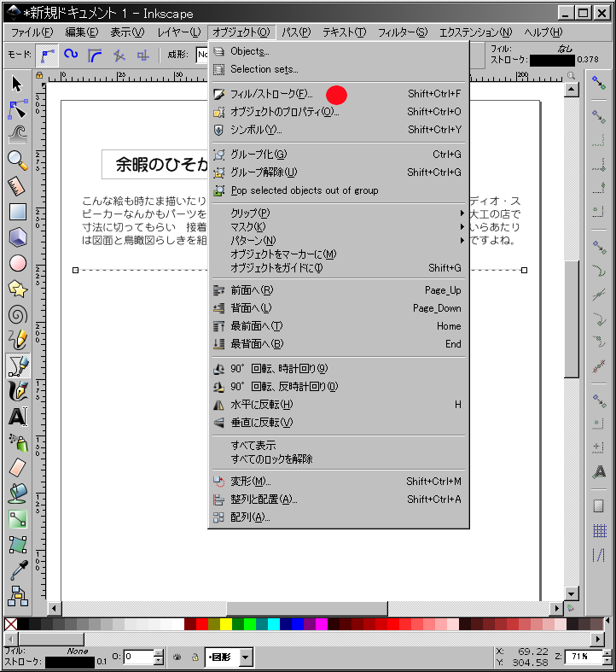Click horizontal scrollbar left arrow
This screenshot has height=672, width=616.
[x=54, y=608]
